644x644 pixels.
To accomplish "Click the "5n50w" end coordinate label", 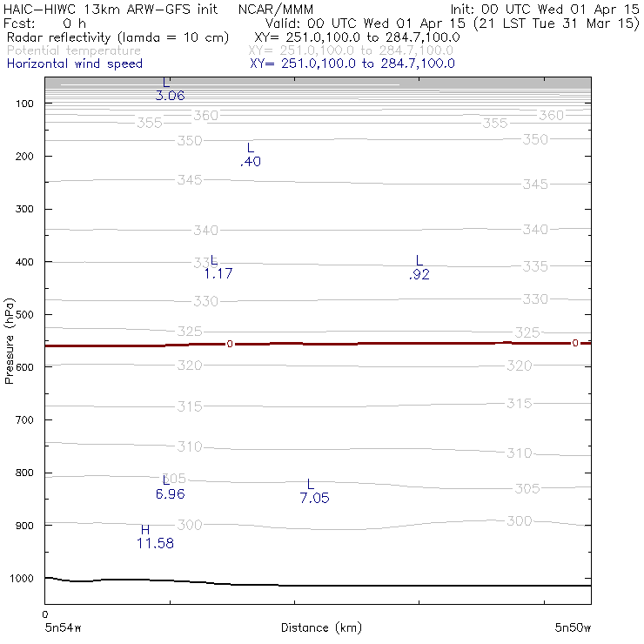I will tap(573, 627).
